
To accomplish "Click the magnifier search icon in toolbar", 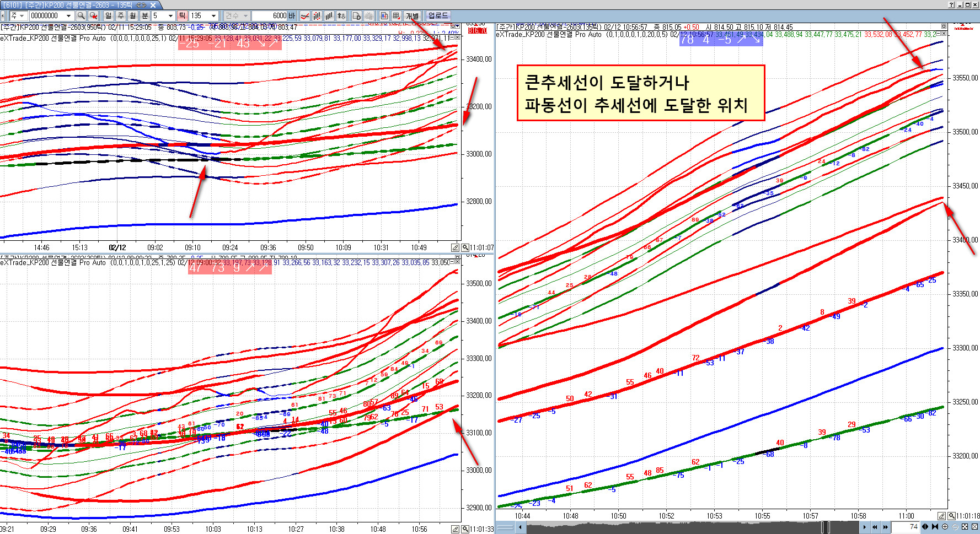I will [81, 16].
